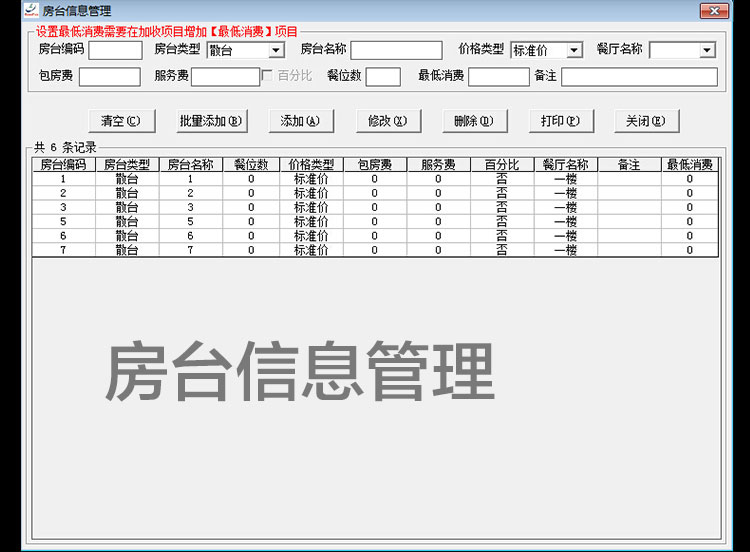This screenshot has height=552, width=750.
Task: Click 标准价 cell in row 7
Action: (x=311, y=250)
